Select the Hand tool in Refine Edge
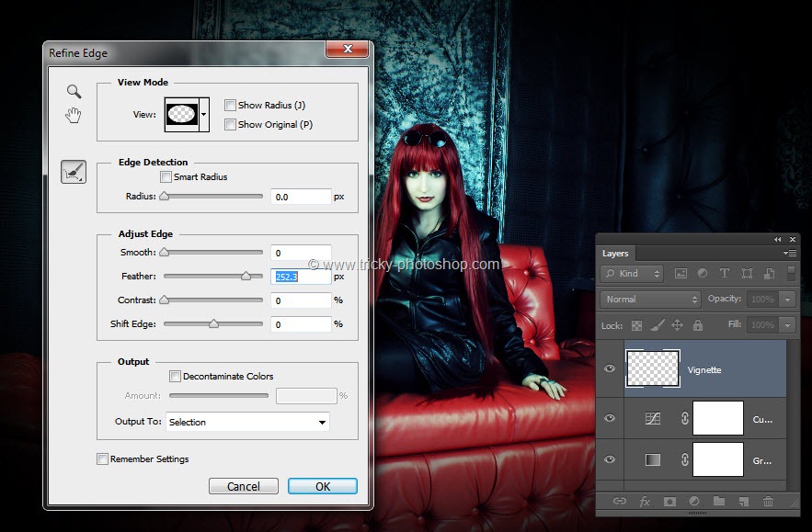Image resolution: width=812 pixels, height=532 pixels. tap(74, 115)
